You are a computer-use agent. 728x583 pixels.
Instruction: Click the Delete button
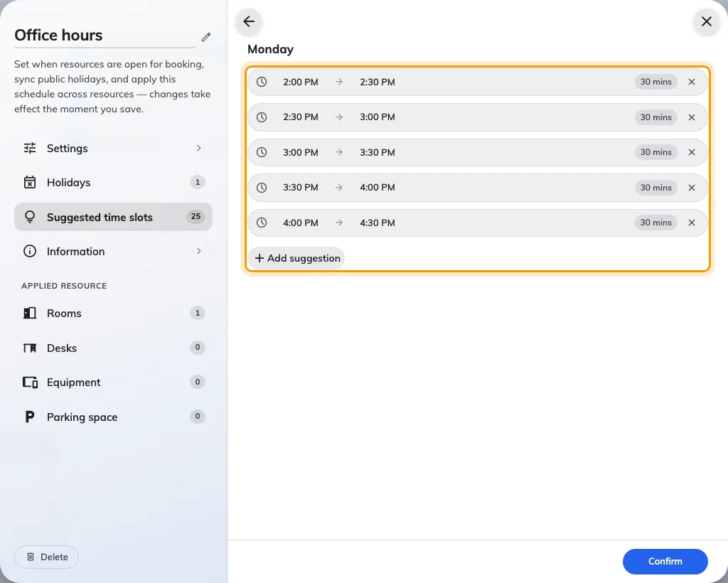click(46, 557)
